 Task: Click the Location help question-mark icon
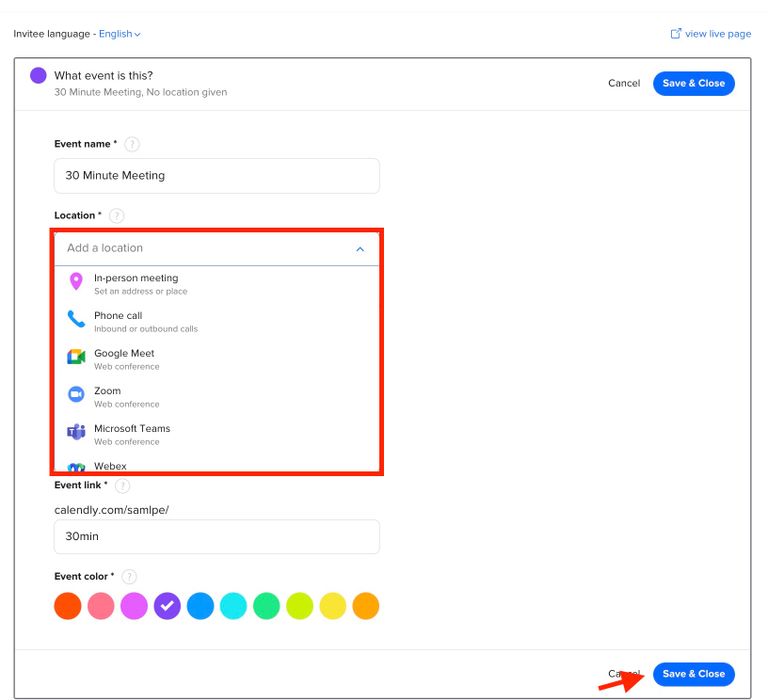117,216
